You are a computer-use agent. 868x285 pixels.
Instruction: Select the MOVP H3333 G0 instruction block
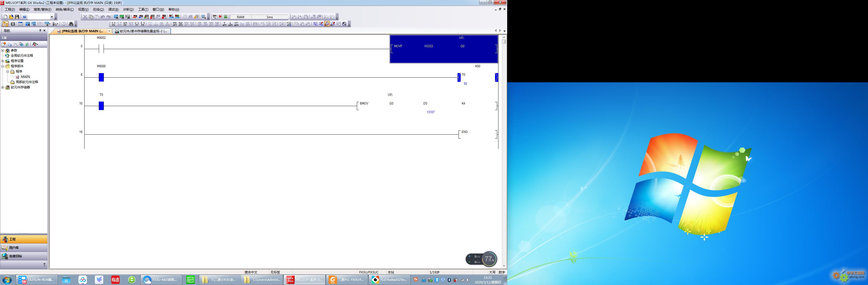(x=444, y=49)
